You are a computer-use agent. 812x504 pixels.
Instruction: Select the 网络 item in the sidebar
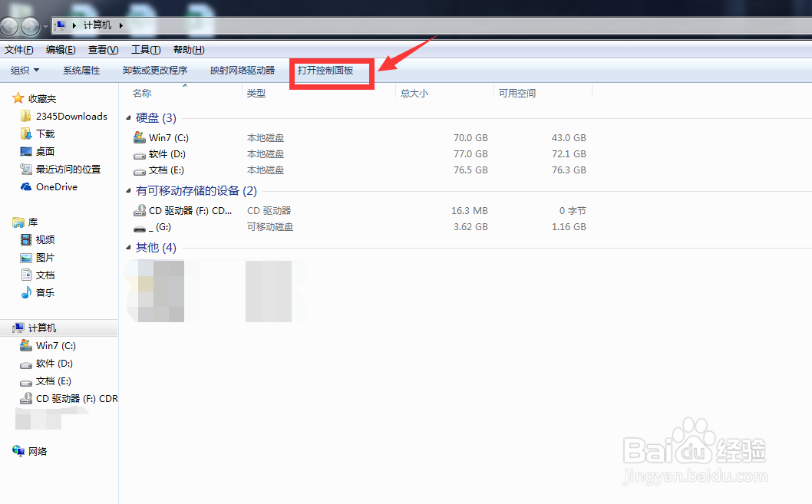(36, 451)
